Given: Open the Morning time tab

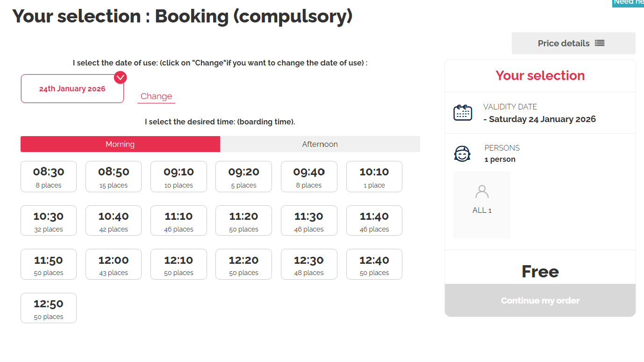Looking at the screenshot, I should click(120, 144).
